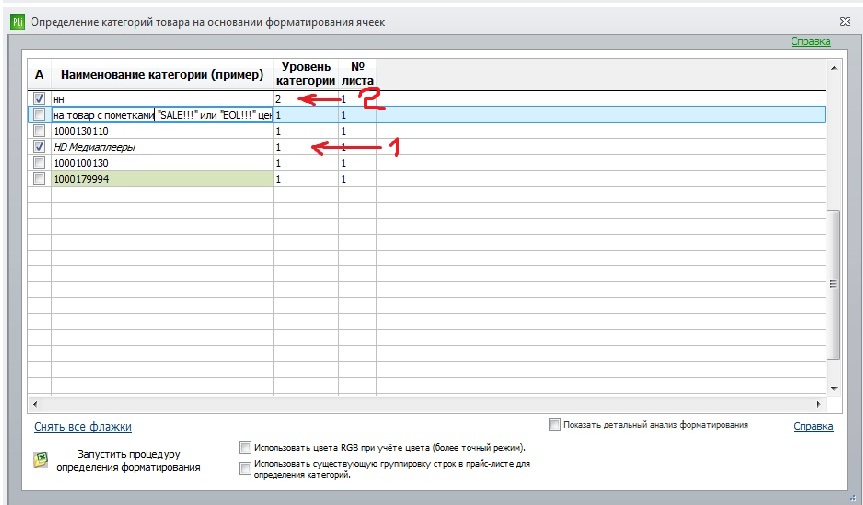Click the vertical scrollbar up arrow
The image size is (863, 505).
tap(834, 68)
